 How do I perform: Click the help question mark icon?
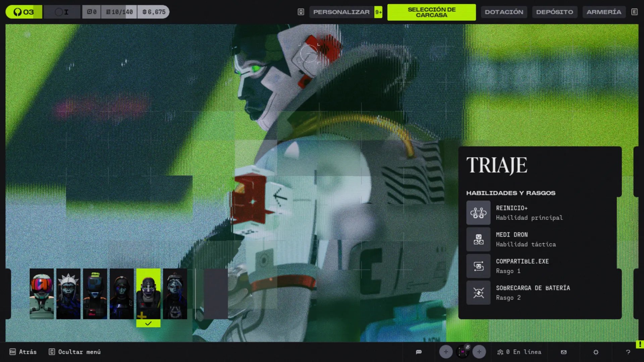pos(628,352)
